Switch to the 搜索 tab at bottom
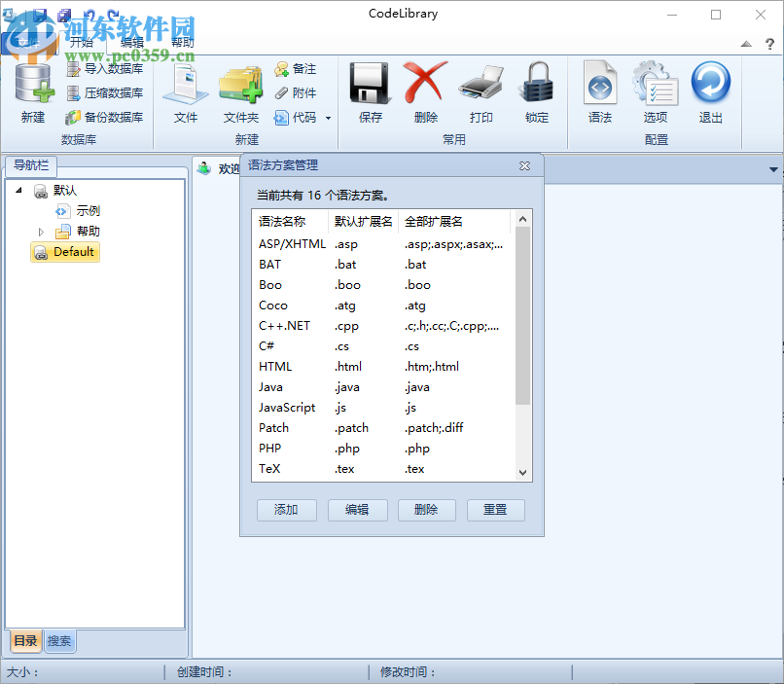 coord(59,641)
